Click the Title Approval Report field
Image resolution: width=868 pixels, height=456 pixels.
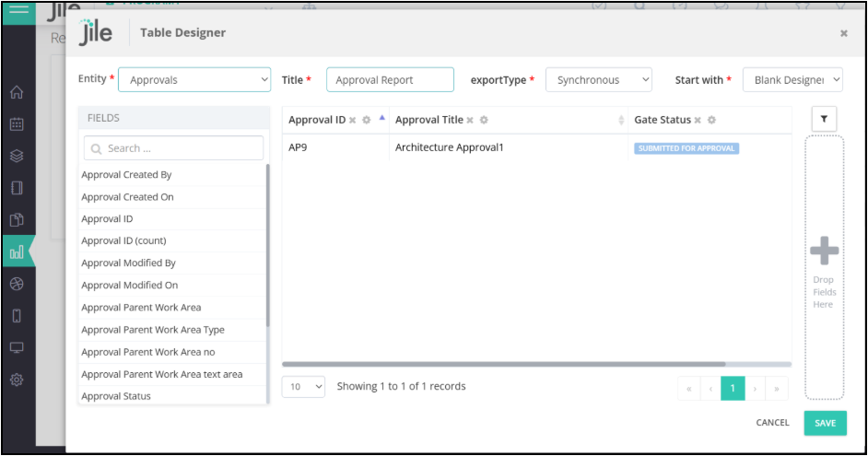click(391, 80)
